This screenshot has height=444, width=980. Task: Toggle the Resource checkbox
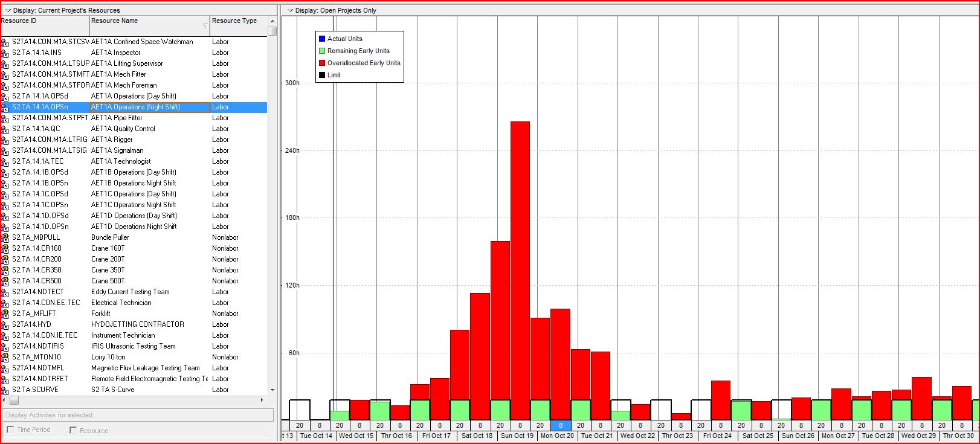click(x=73, y=430)
